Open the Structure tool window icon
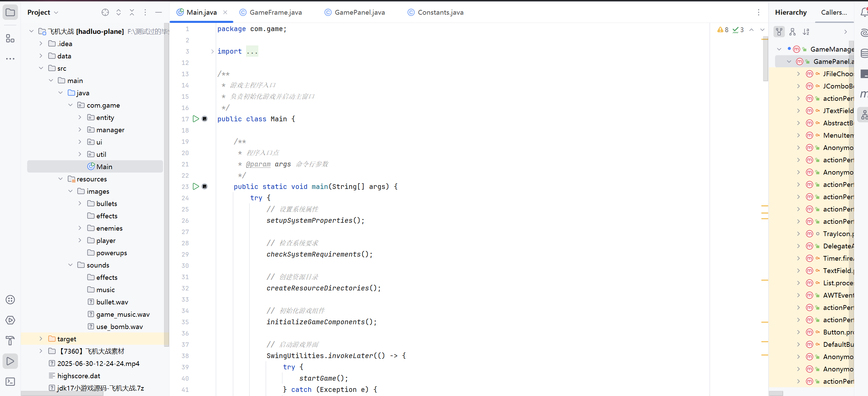The height and width of the screenshot is (396, 868). click(10, 38)
